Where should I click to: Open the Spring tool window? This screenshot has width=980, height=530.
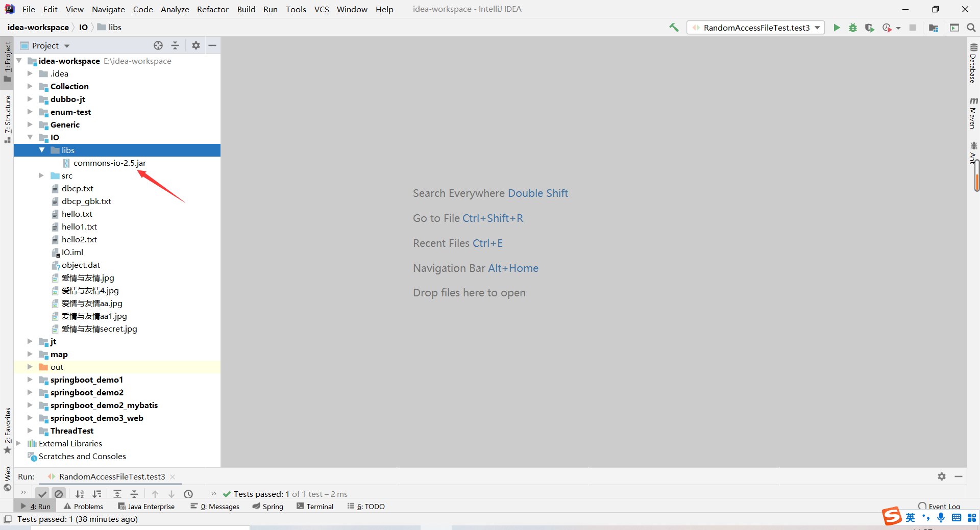pyautogui.click(x=268, y=507)
